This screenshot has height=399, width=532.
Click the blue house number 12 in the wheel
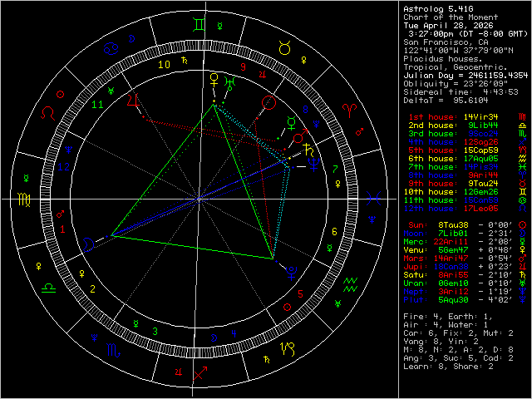tap(64, 166)
